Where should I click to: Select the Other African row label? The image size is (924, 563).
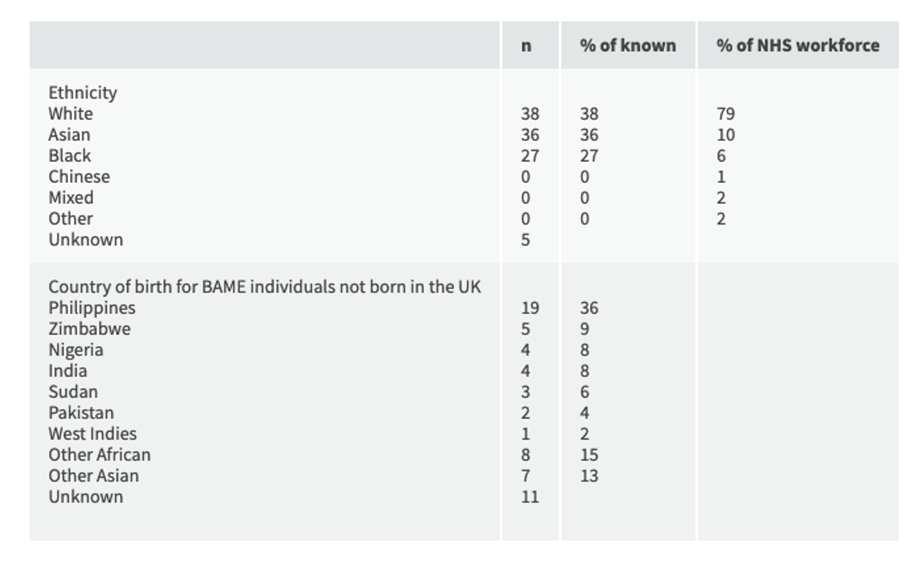tap(100, 455)
